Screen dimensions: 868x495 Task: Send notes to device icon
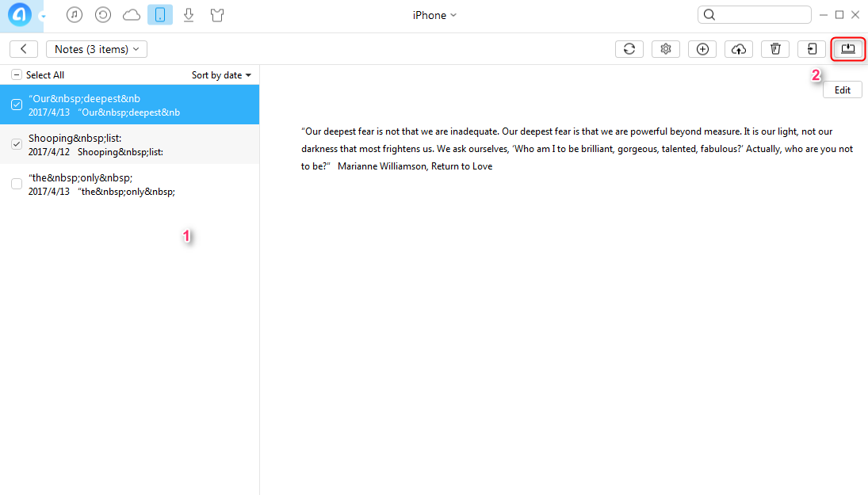pos(812,49)
